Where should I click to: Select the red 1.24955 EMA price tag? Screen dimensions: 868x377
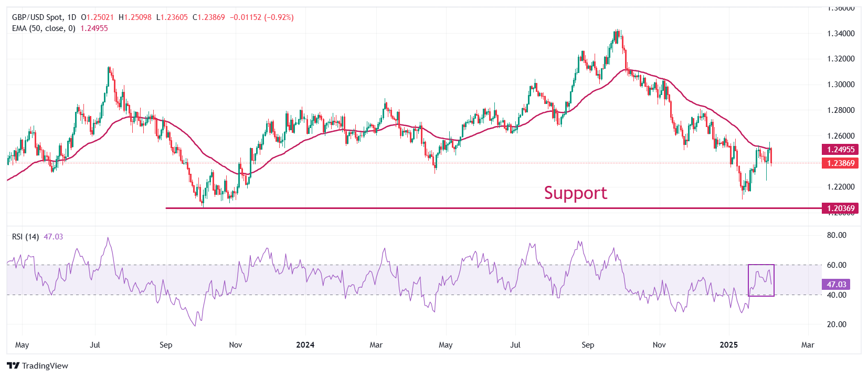coord(840,150)
